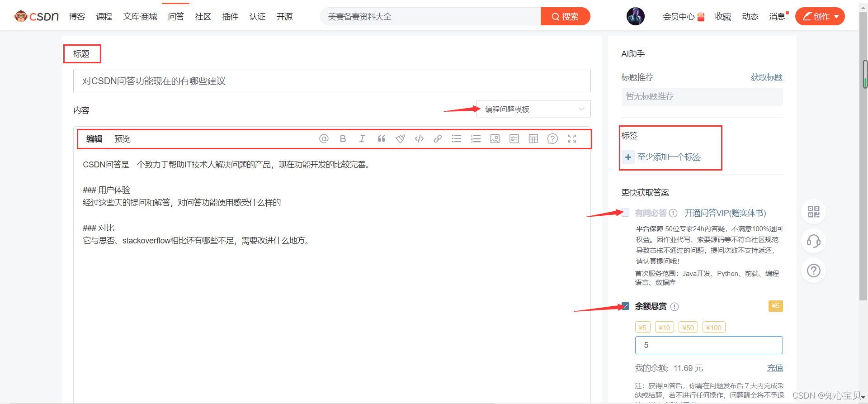This screenshot has width=868, height=404.
Task: Switch editor to fullscreen mode
Action: pos(572,139)
